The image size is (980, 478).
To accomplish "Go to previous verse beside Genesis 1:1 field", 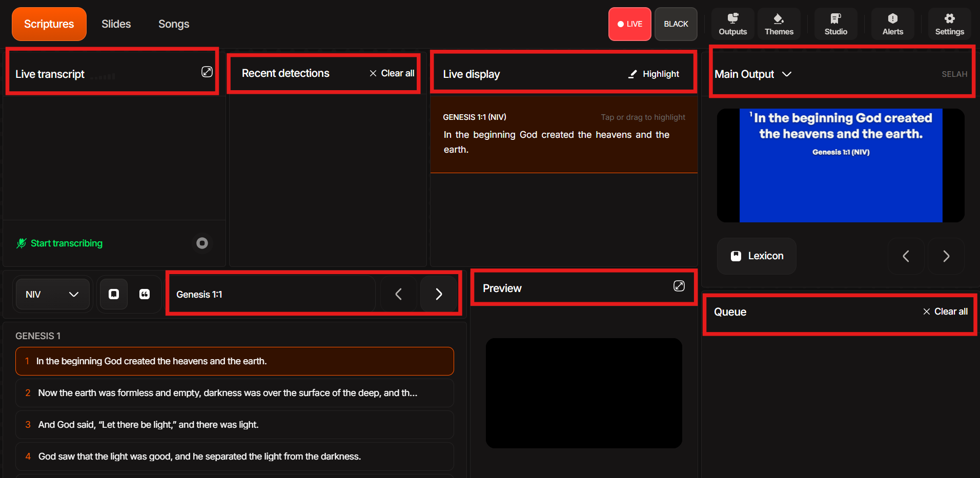I will click(398, 294).
